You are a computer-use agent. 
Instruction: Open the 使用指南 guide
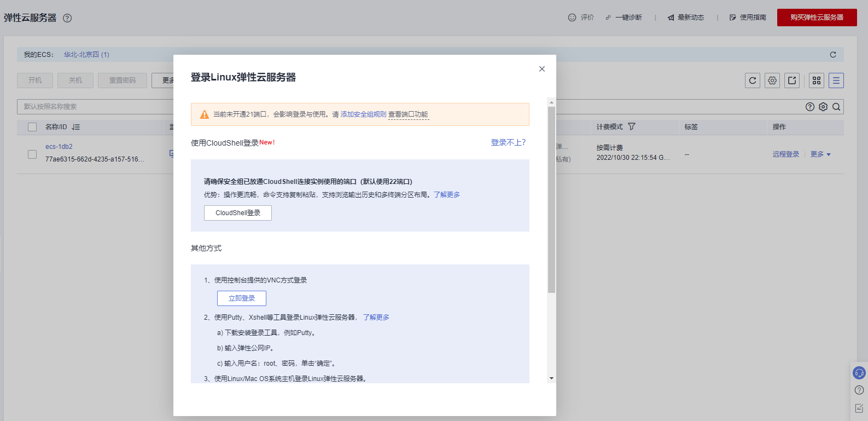click(x=748, y=18)
